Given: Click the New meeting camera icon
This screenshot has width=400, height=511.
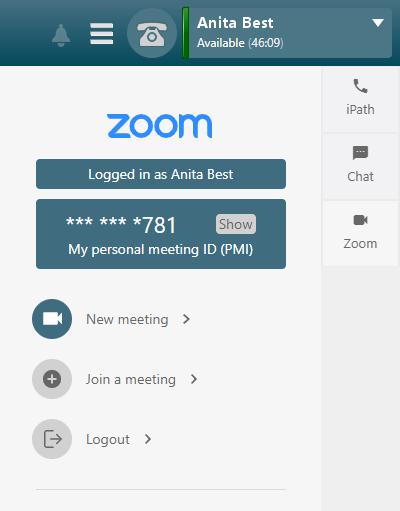Looking at the screenshot, I should pos(52,319).
